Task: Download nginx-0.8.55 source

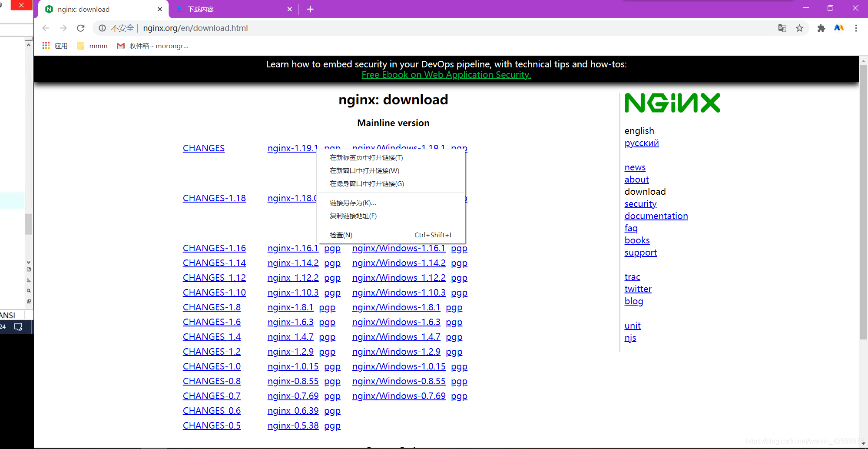Action: [293, 381]
